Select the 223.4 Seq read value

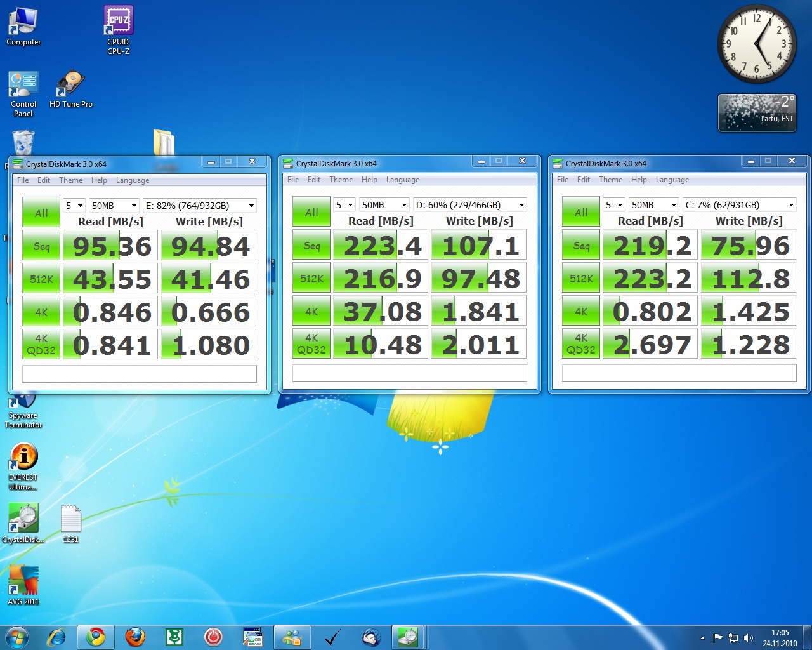381,246
